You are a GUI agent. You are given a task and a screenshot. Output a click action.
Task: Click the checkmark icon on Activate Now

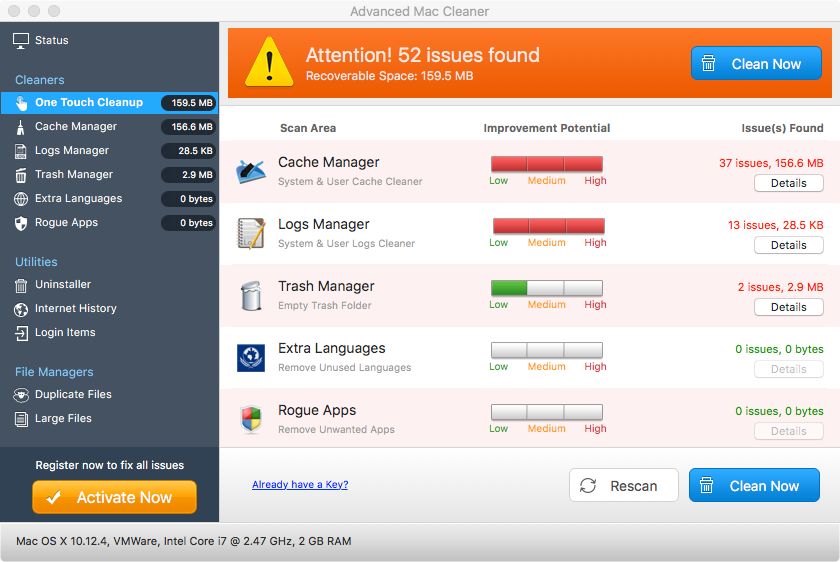(54, 498)
